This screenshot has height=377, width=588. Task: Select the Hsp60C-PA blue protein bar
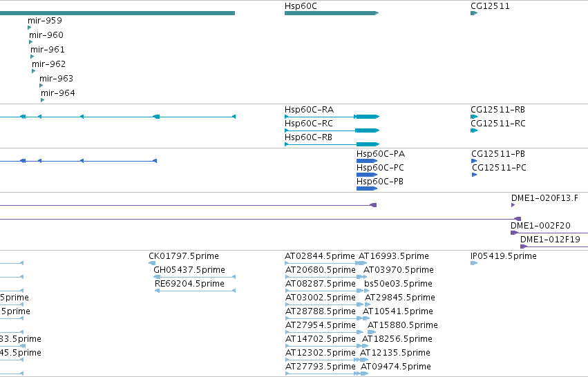[367, 161]
